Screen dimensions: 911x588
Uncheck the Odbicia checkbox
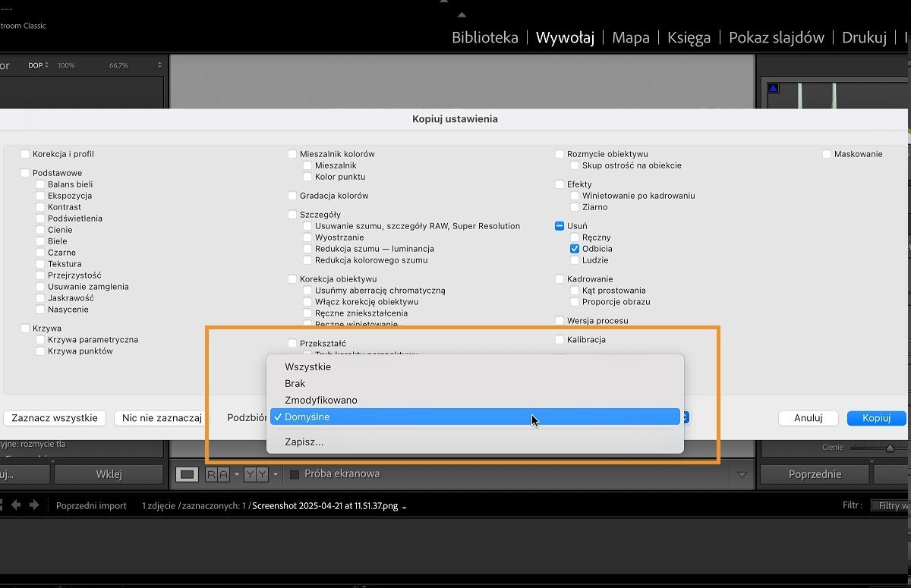(x=575, y=248)
